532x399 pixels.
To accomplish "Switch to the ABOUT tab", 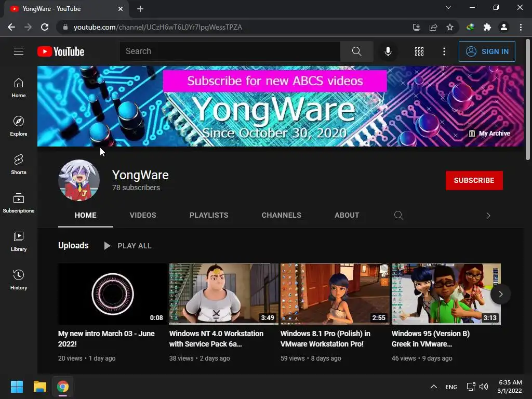I will 347,216.
